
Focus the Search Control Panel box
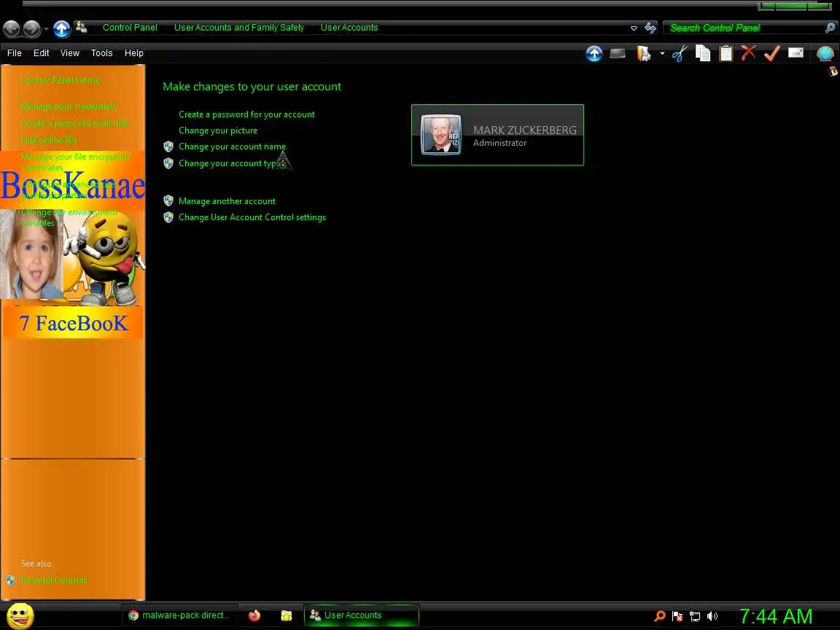tap(744, 28)
